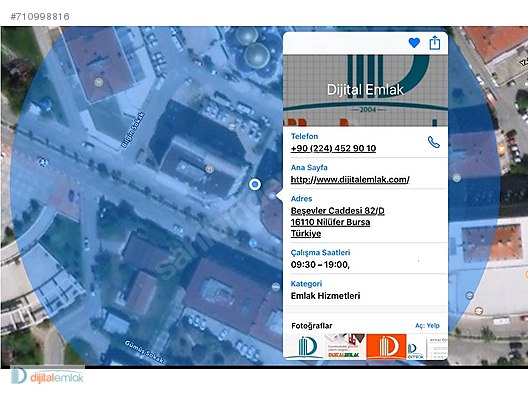
Task: Click the map pin at the callout pointer
Action: click(272, 195)
